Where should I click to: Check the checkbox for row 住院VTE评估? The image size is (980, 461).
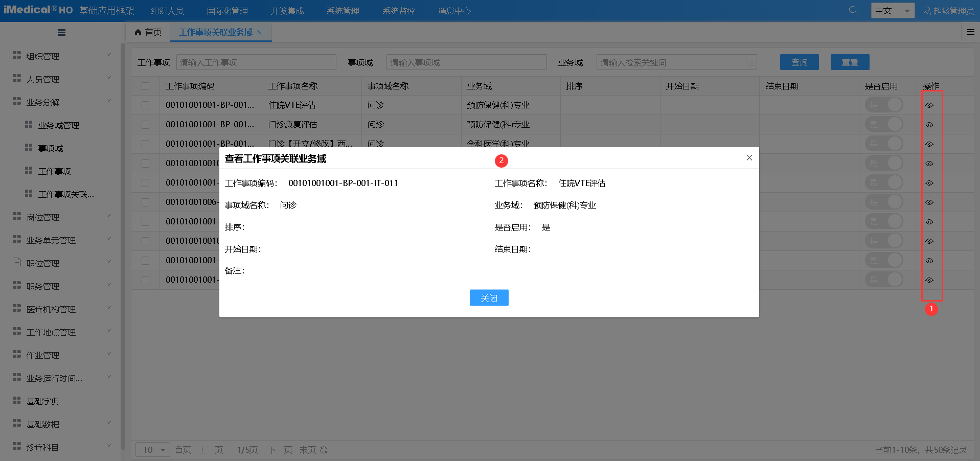pos(146,105)
